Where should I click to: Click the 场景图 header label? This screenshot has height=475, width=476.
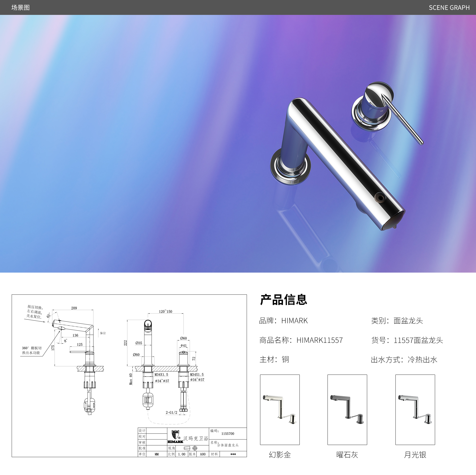tap(20, 7)
